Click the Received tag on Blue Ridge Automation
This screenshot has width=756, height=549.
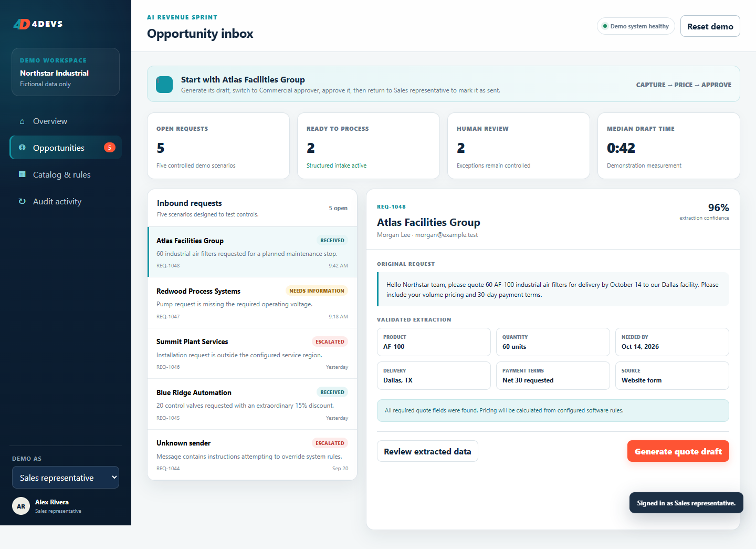pos(332,392)
